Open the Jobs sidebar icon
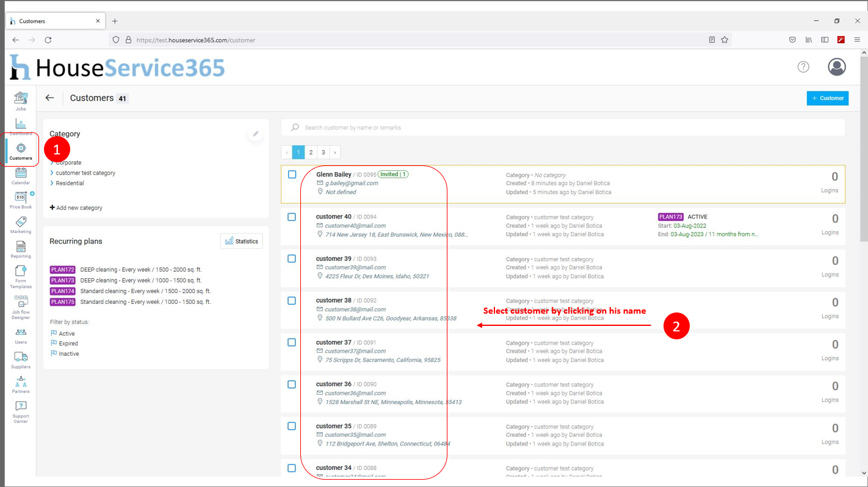Screen dimensions: 868x487 click(x=21, y=101)
